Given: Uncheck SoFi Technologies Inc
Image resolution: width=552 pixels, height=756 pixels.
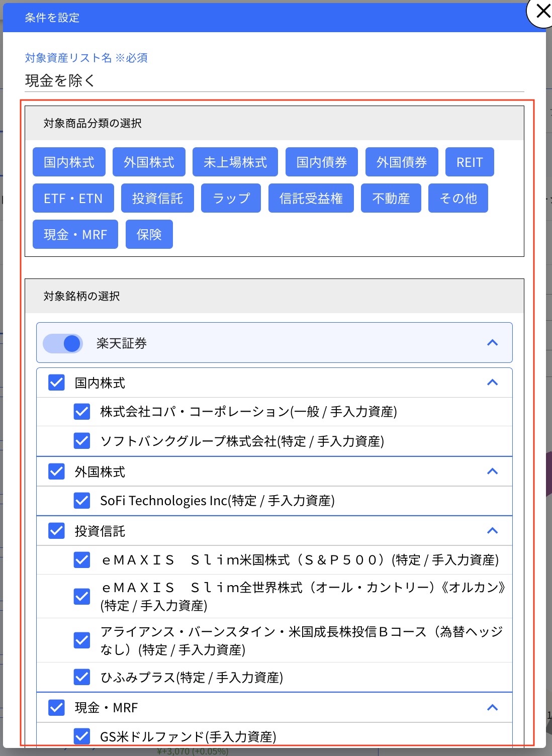Looking at the screenshot, I should 81,501.
